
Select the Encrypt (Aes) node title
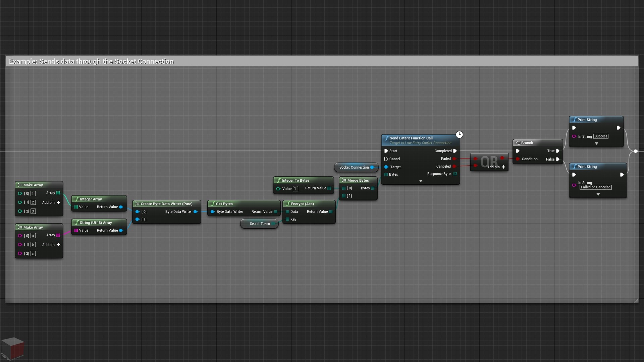302,204
